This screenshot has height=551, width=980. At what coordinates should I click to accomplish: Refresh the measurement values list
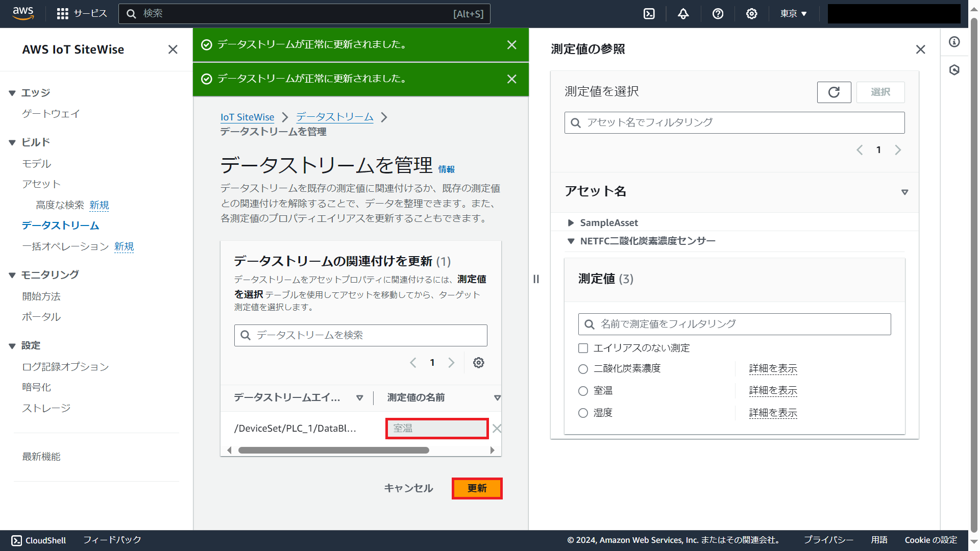coord(834,92)
